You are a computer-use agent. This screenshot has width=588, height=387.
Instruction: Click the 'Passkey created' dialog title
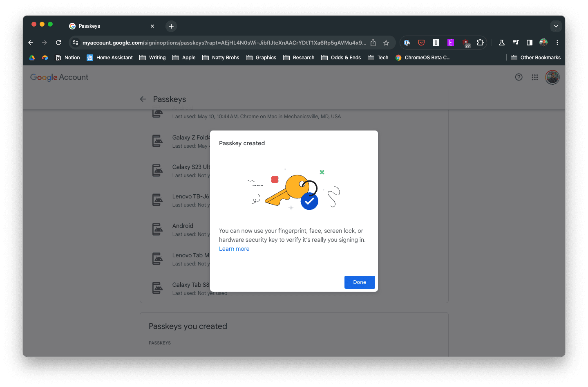tap(242, 143)
